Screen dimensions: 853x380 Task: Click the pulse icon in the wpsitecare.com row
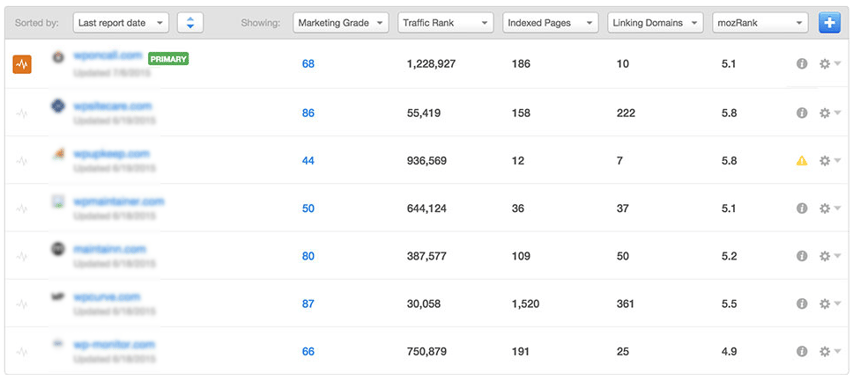(x=22, y=113)
